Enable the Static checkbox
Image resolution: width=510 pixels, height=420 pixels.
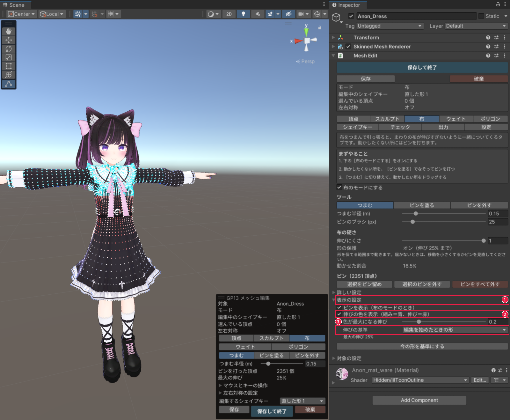click(481, 16)
